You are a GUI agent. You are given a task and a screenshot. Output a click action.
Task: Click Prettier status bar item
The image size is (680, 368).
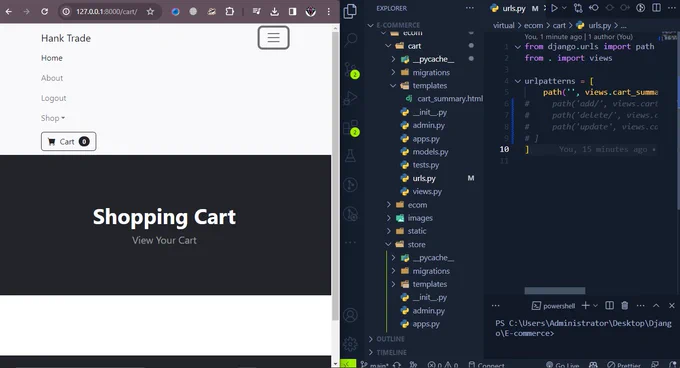(624, 365)
